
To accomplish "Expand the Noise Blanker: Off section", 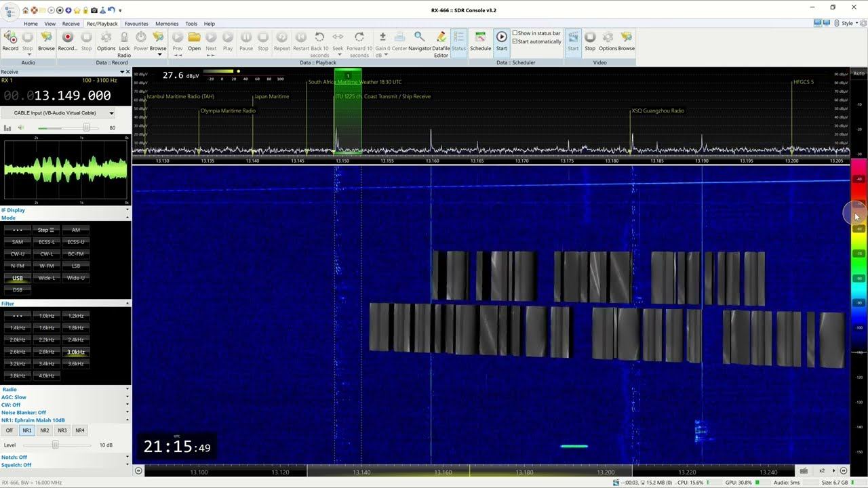I will tap(127, 412).
